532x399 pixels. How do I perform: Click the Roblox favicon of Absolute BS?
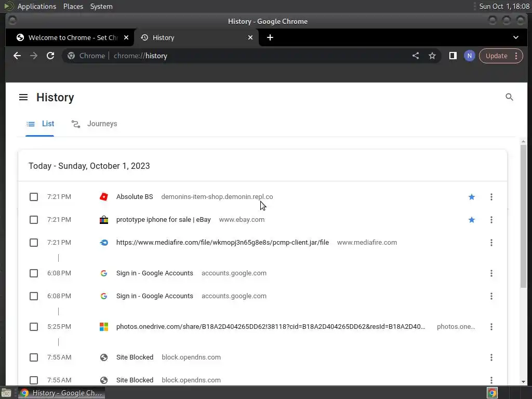[x=104, y=197]
